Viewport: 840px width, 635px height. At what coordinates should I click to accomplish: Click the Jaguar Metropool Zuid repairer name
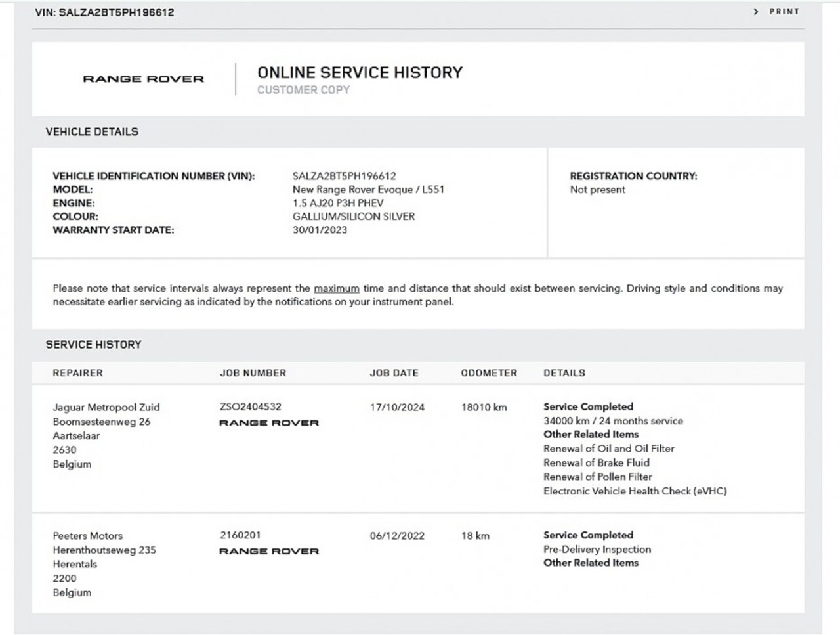(106, 407)
